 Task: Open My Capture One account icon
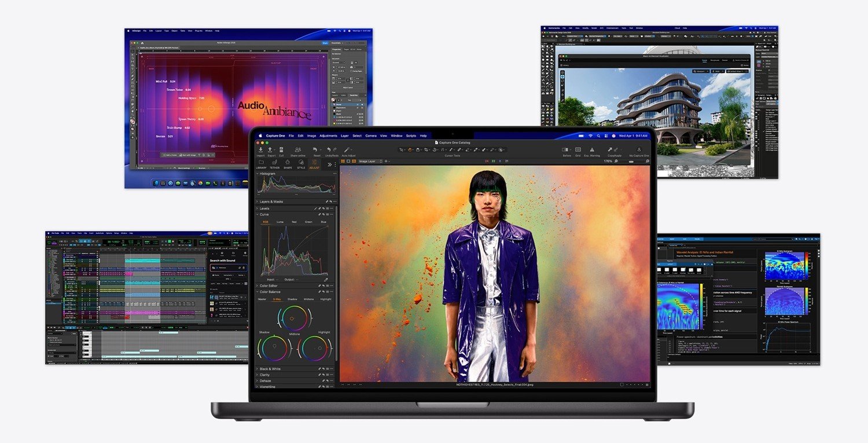click(639, 149)
